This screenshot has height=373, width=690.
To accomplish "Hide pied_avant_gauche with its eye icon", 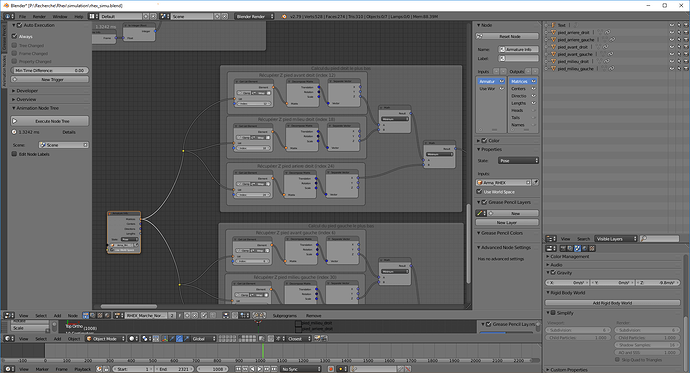I will pos(672,54).
